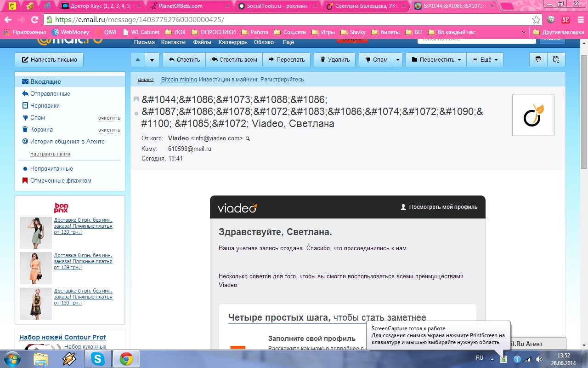
Task: Go to previous message arrow
Action: pyautogui.click(x=138, y=60)
